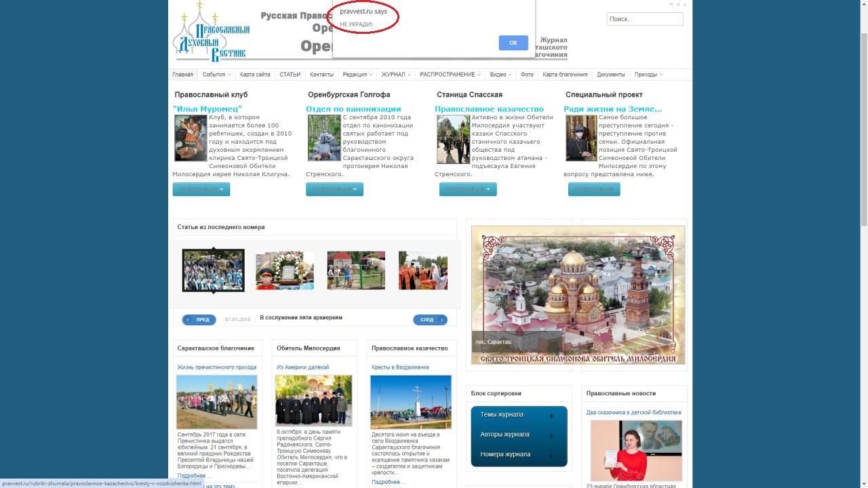
Task: Click the page vertical scrollbar
Action: pyautogui.click(x=863, y=129)
